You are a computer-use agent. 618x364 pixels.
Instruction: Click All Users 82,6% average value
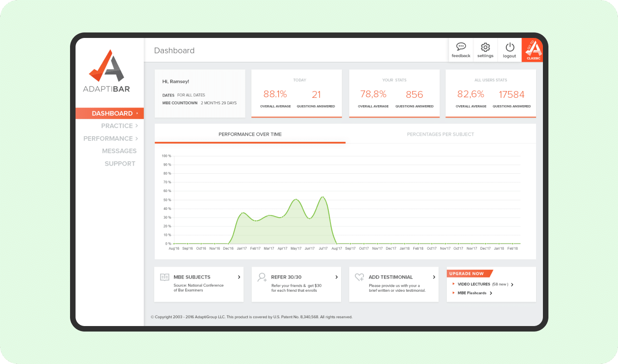pos(471,94)
